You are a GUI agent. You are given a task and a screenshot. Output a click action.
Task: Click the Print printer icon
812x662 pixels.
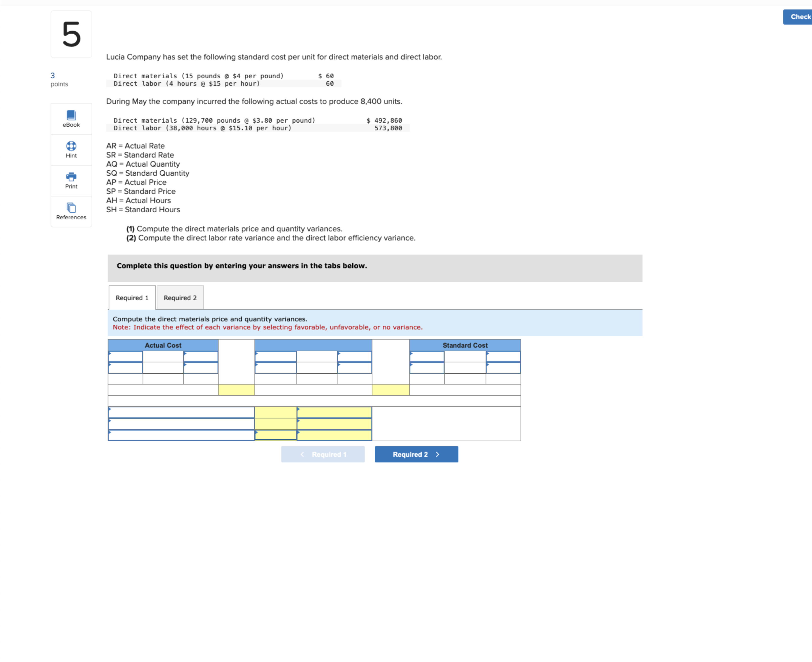(71, 177)
